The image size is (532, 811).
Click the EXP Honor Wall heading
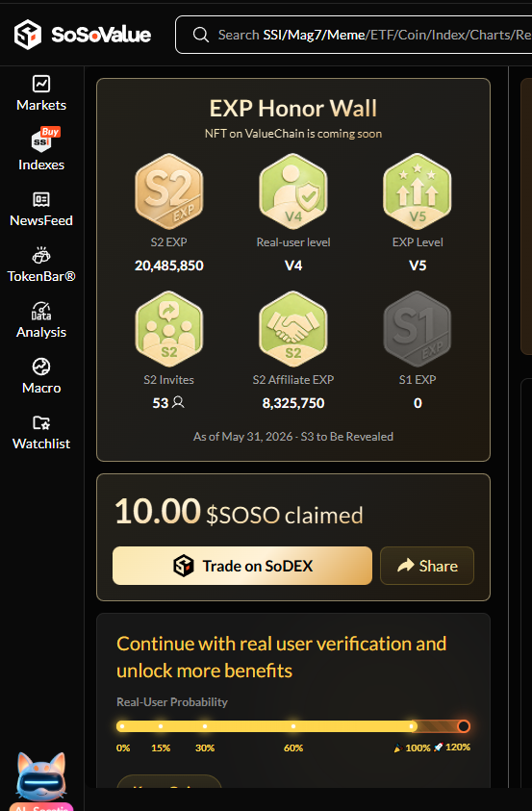click(x=293, y=109)
